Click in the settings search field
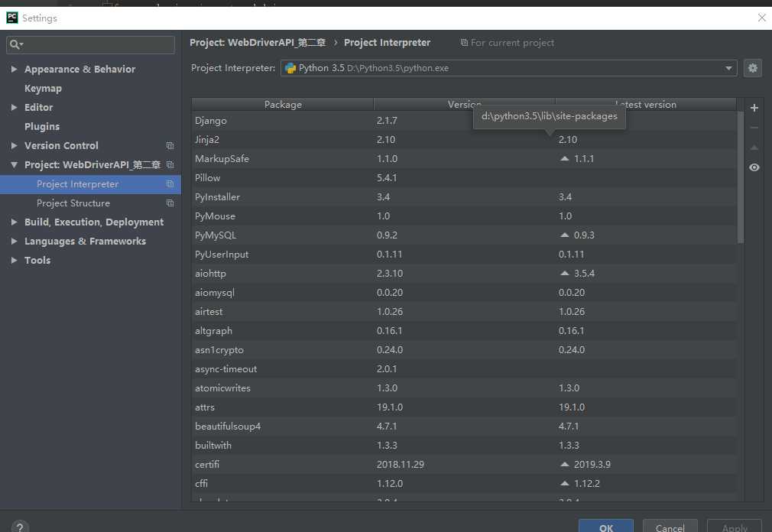The height and width of the screenshot is (532, 772). tap(91, 45)
